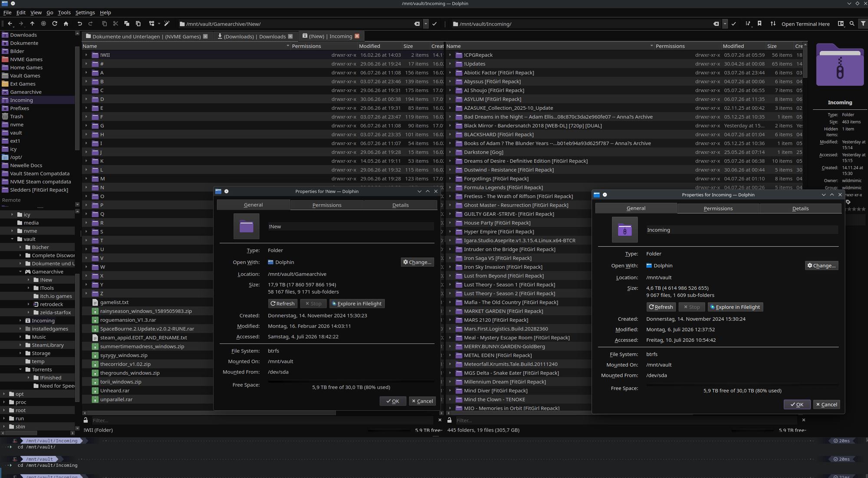Toggle the lock icon beside the left Filter field
868x478 pixels.
point(86,420)
